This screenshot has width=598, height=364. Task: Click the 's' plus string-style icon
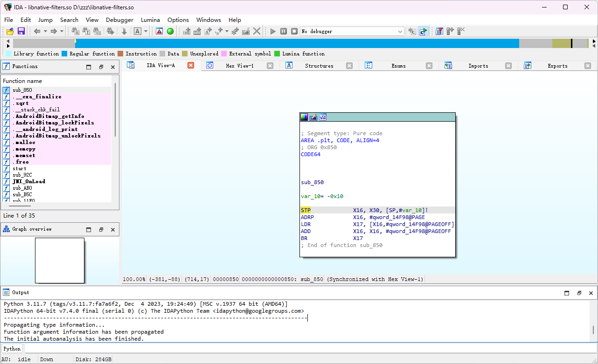click(x=218, y=31)
